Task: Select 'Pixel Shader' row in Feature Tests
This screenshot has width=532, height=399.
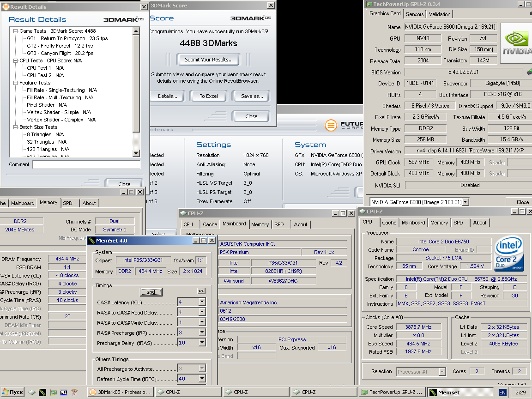Action: pos(47,105)
